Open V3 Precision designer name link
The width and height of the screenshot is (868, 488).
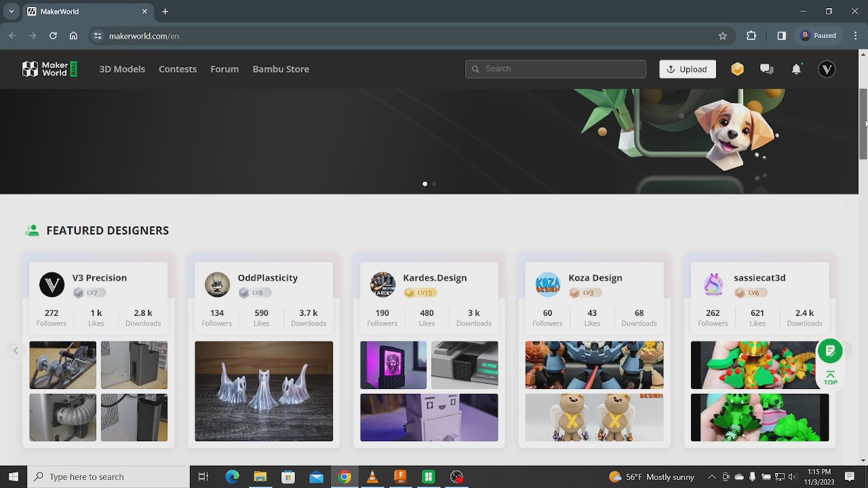tap(100, 278)
